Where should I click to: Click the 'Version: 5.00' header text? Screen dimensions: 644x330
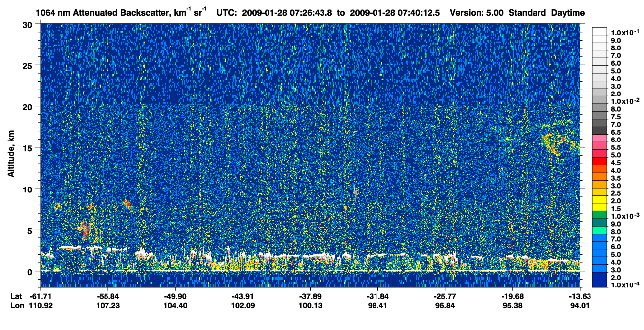coord(476,13)
